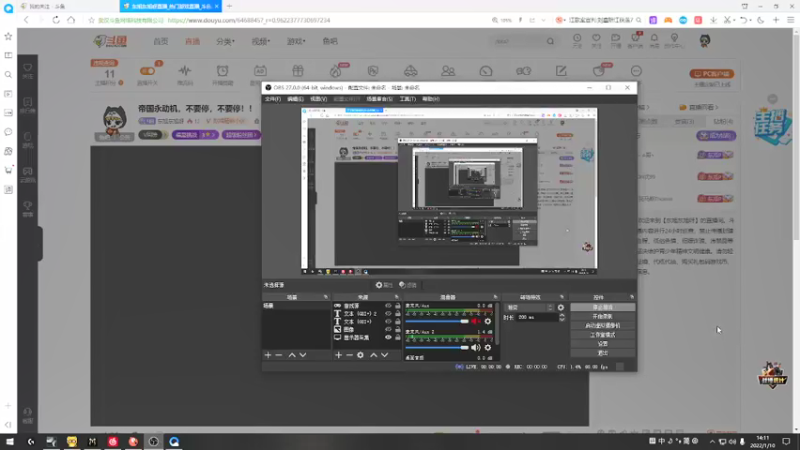
Task: Open the user avatar in Douyu header
Action: click(x=705, y=41)
